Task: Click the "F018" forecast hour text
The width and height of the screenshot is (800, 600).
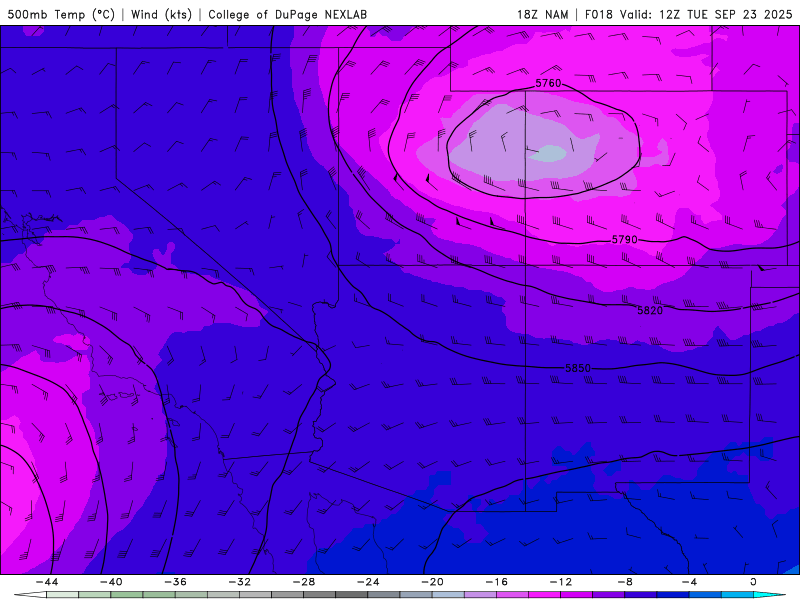Action: tap(598, 14)
